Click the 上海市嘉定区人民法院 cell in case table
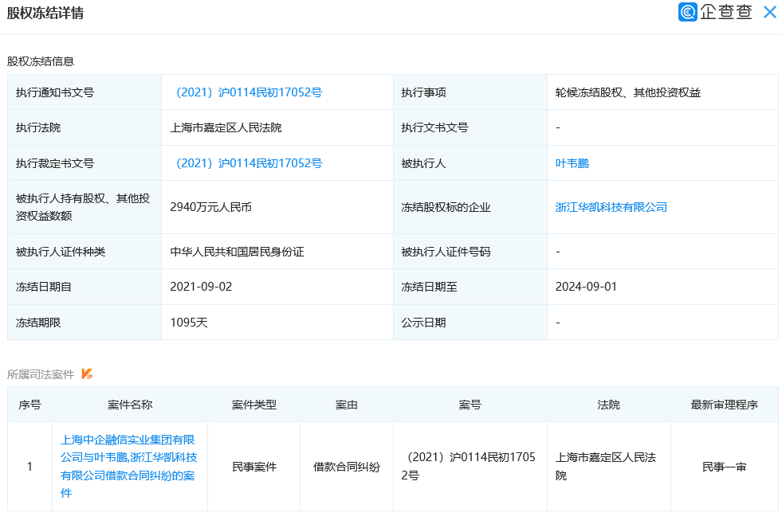Viewport: 782px width, 532px height. [x=608, y=466]
